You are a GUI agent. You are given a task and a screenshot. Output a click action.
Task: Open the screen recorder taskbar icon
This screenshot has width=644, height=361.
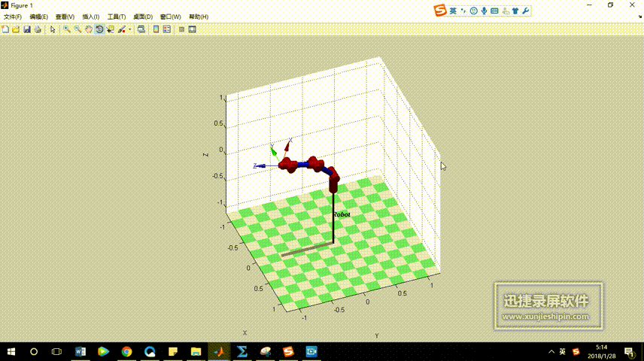click(x=311, y=351)
